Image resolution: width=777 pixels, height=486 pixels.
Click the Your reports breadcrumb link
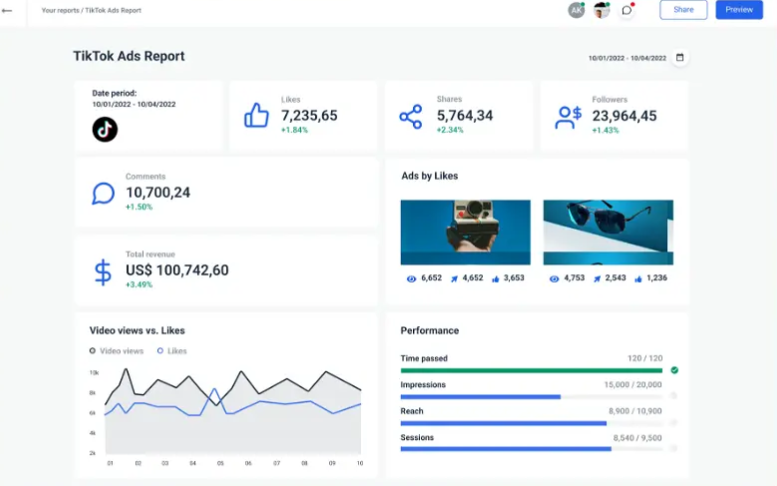click(x=61, y=10)
